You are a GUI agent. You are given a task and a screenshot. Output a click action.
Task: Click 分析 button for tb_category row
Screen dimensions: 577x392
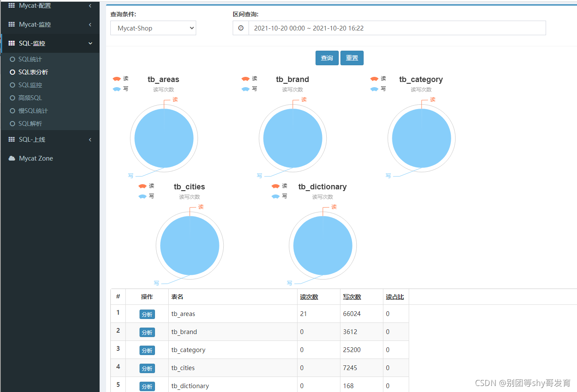[147, 350]
